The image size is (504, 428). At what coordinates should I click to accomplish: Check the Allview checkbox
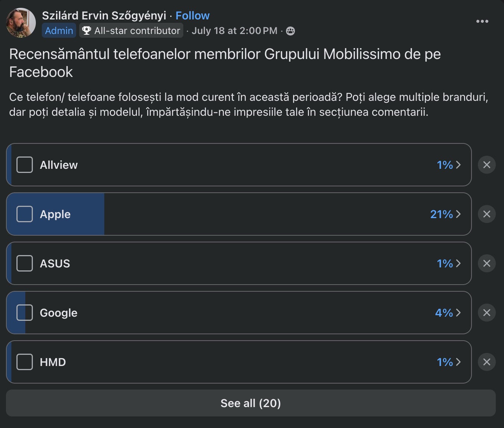[25, 165]
